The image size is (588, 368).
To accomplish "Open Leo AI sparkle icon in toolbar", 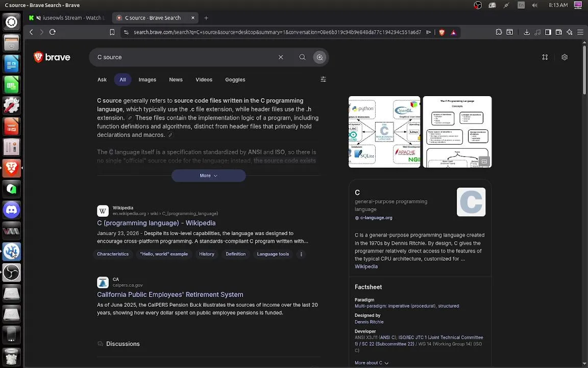I will point(570,32).
